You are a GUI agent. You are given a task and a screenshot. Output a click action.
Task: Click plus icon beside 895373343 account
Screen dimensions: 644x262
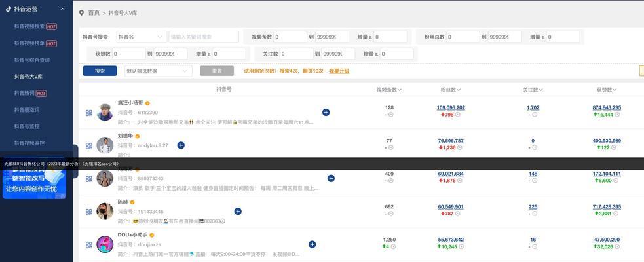click(331, 178)
